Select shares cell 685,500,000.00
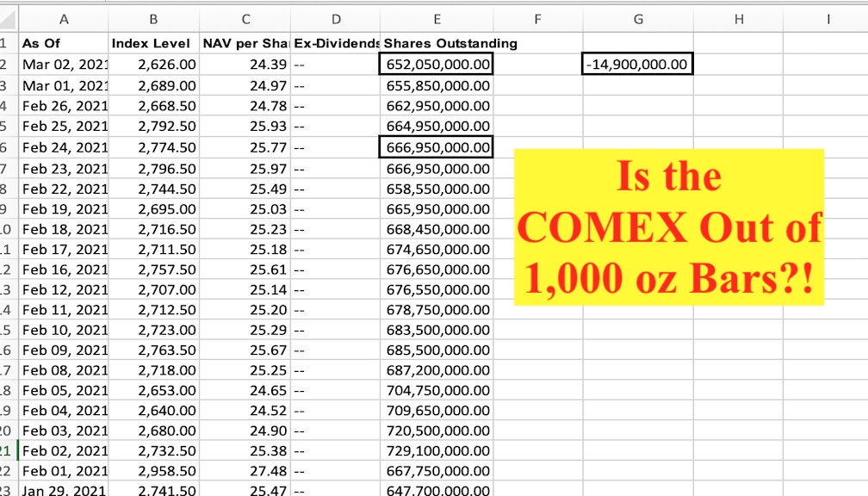Screen dimensions: 868x496 coord(437,350)
